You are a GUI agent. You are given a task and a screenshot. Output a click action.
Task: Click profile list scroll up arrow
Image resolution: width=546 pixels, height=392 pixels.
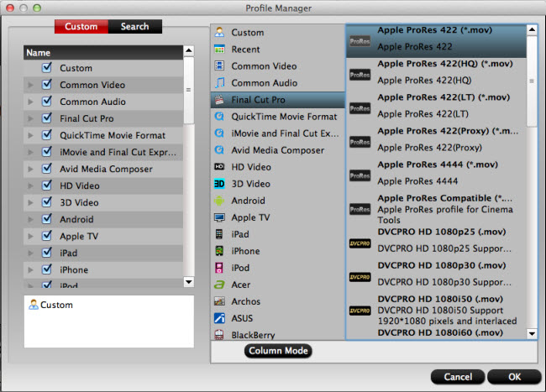coord(532,30)
